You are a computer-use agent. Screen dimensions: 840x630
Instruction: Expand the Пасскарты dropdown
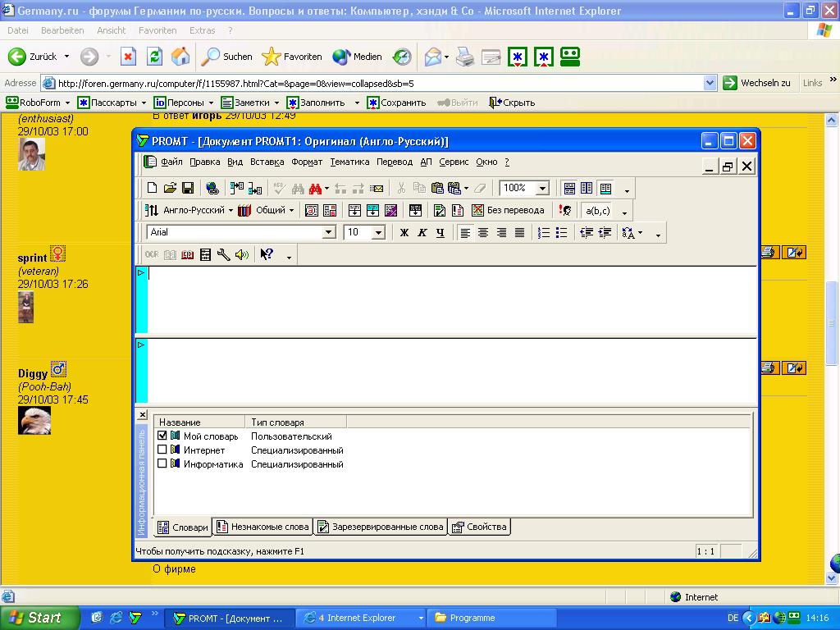click(144, 103)
